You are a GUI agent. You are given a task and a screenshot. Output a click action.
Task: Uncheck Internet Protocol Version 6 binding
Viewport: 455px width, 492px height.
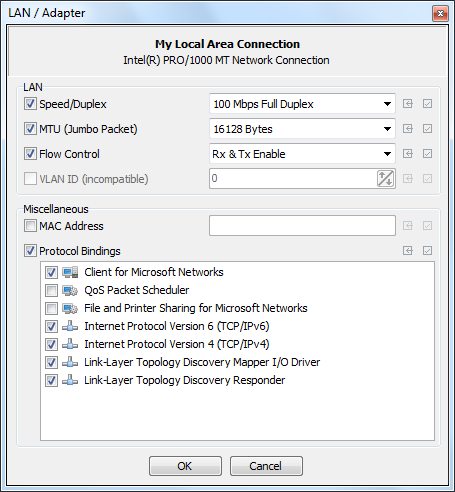pos(51,326)
